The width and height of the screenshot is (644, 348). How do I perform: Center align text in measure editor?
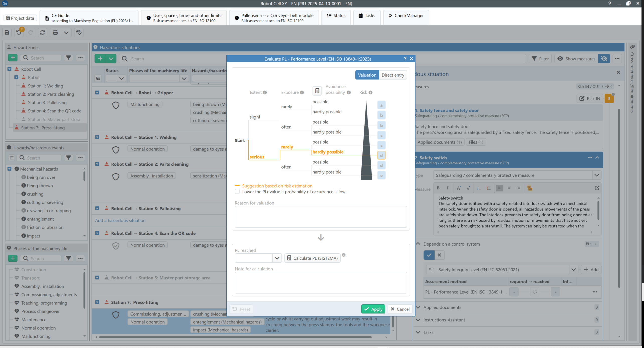click(509, 188)
